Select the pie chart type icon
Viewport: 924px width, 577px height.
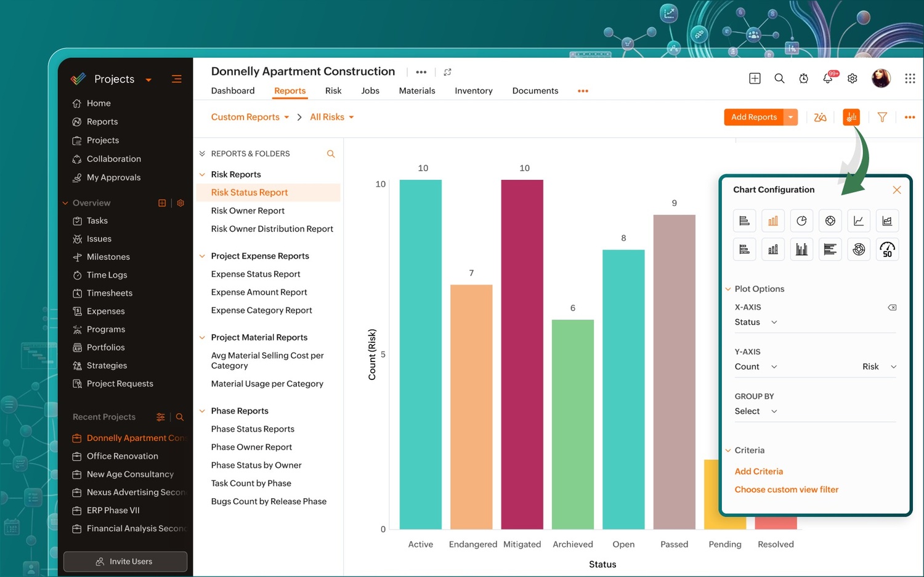click(801, 221)
